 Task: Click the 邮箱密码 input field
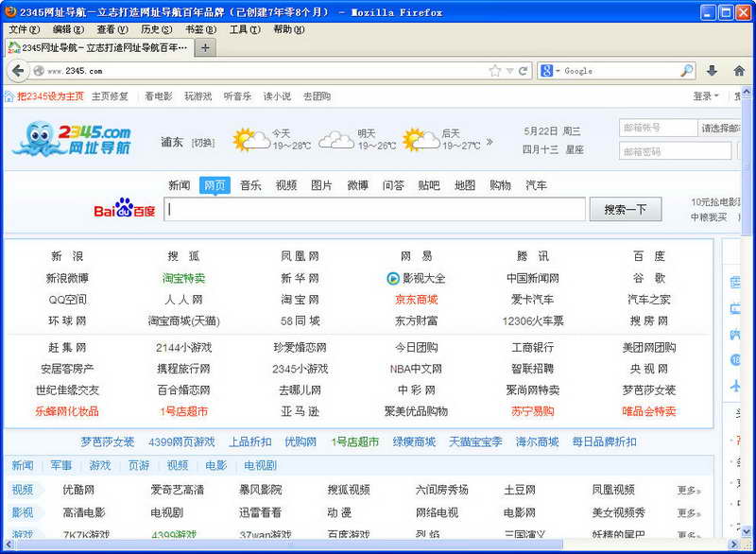(676, 151)
